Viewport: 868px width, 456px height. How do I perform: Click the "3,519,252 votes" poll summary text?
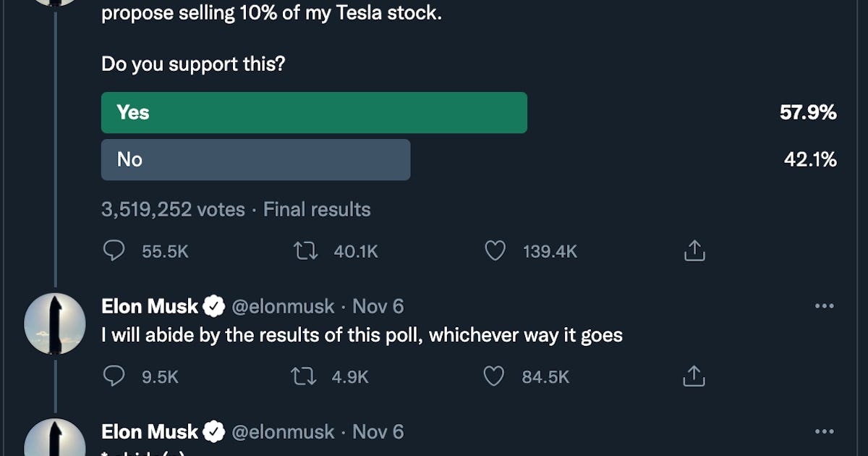(x=173, y=210)
